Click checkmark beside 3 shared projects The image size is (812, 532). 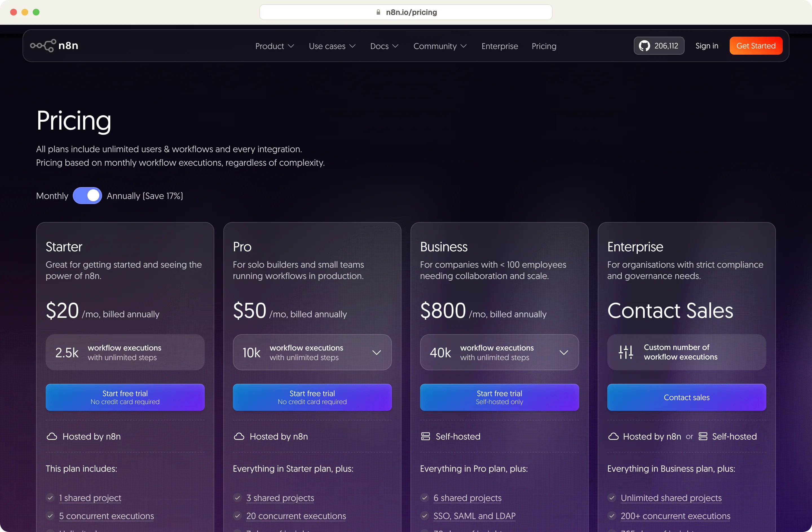237,498
